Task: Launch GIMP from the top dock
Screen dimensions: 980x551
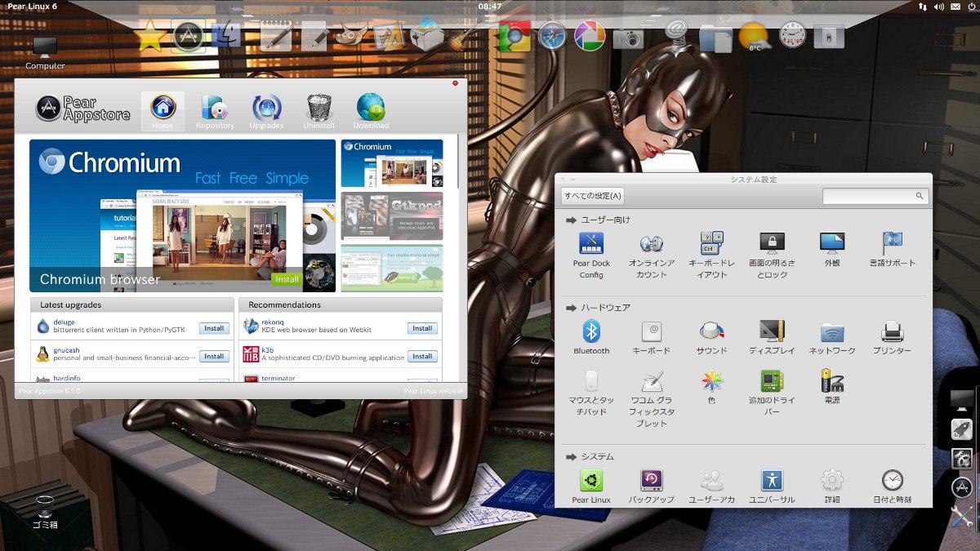Action: pyautogui.click(x=351, y=36)
